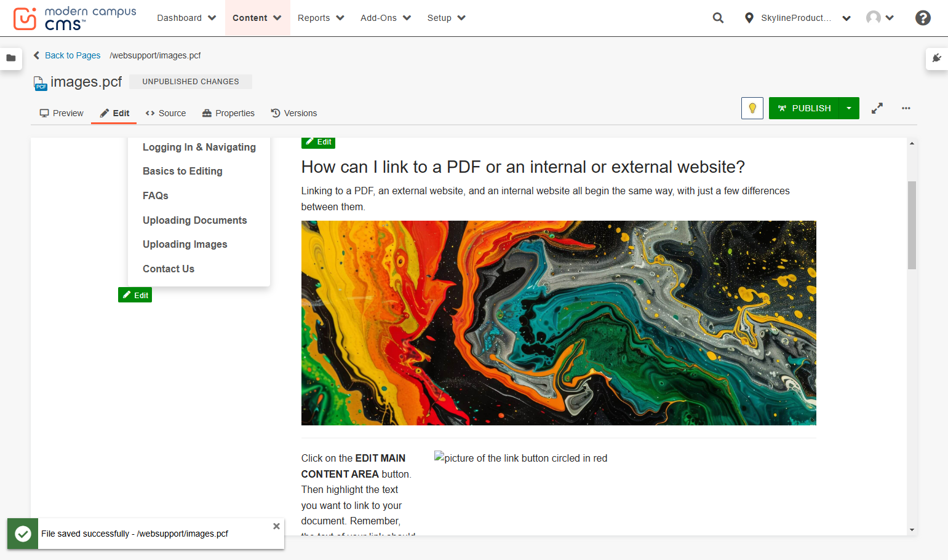Open the Setup dropdown menu
Image resolution: width=948 pixels, height=560 pixels.
(x=447, y=18)
